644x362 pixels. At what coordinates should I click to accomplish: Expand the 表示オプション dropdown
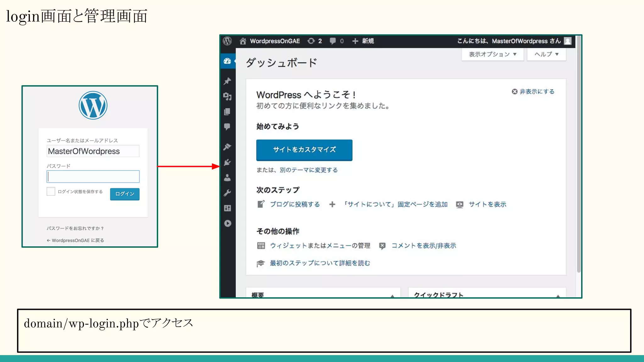pos(492,54)
